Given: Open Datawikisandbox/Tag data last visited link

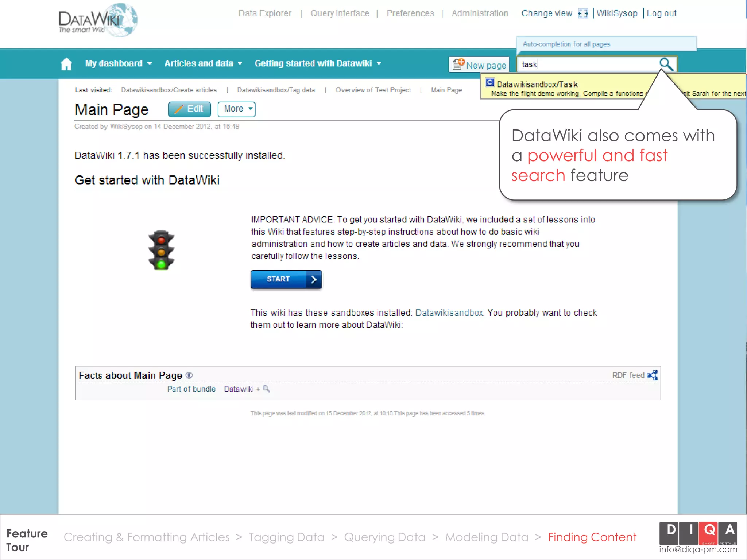Looking at the screenshot, I should pyautogui.click(x=276, y=90).
